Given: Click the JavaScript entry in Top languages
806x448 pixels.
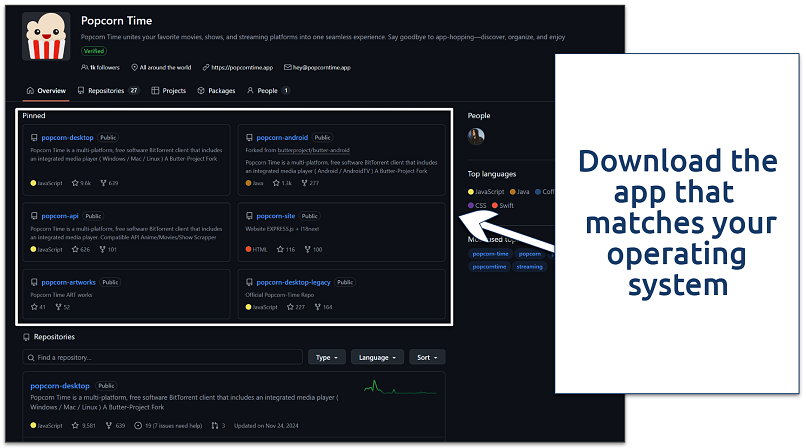Looking at the screenshot, I should (486, 191).
